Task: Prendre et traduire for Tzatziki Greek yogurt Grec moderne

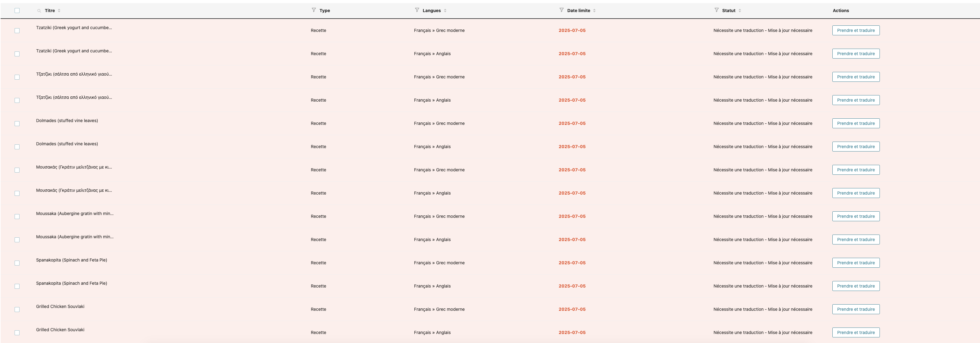Action: click(856, 30)
